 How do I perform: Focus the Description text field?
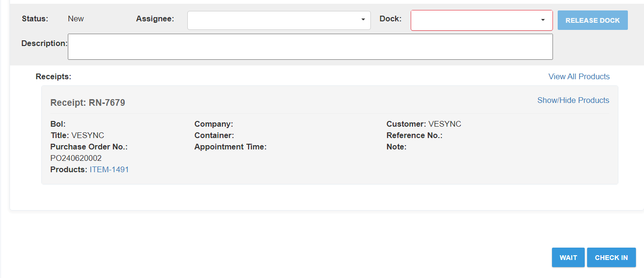tap(310, 46)
